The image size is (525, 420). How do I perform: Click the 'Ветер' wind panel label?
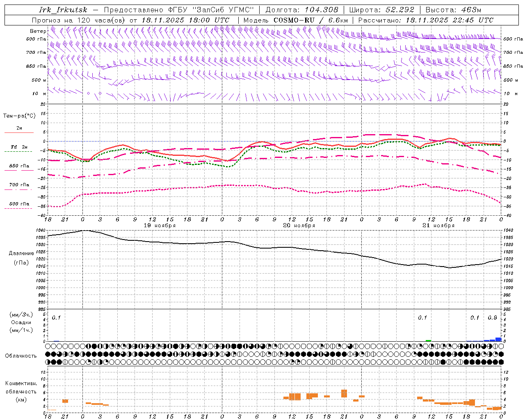[x=38, y=31]
